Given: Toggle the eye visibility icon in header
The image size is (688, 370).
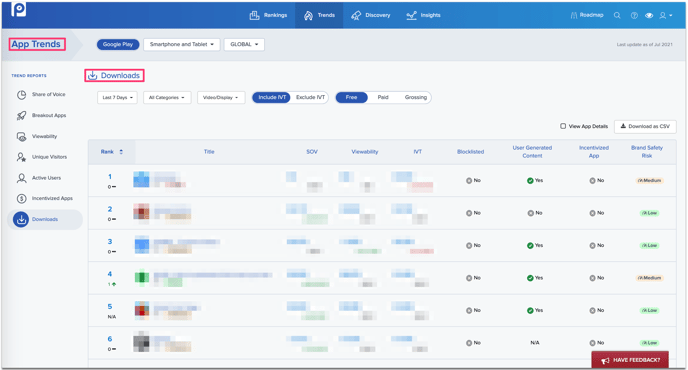Looking at the screenshot, I should pos(649,15).
